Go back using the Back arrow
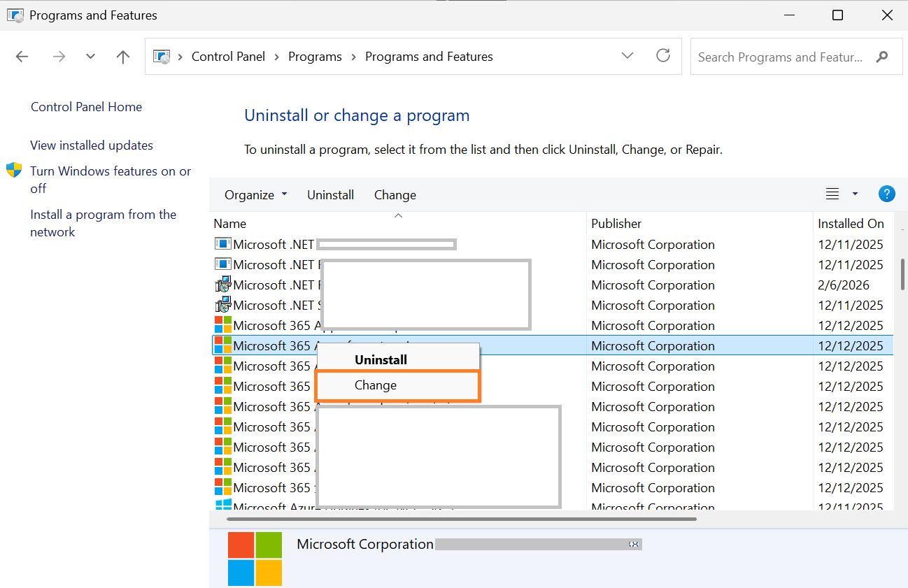 (x=22, y=57)
